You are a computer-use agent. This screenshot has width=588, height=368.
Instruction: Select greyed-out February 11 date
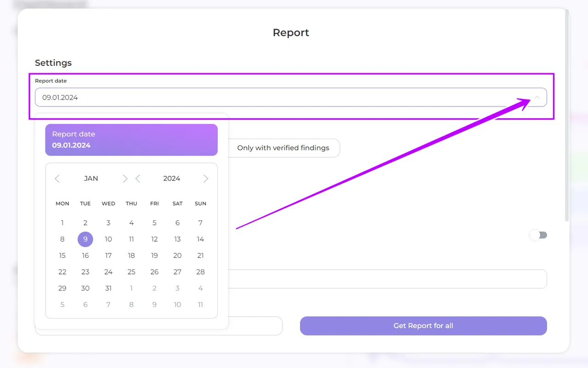(200, 305)
